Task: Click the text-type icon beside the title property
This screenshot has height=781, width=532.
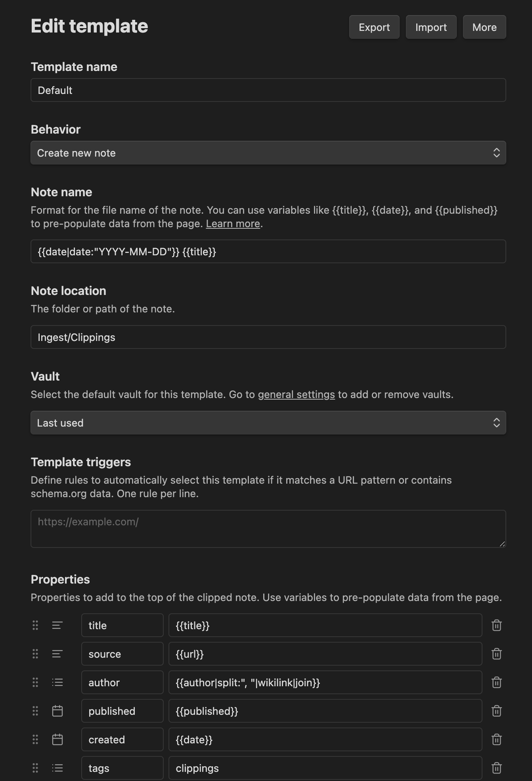Action: [x=57, y=626]
